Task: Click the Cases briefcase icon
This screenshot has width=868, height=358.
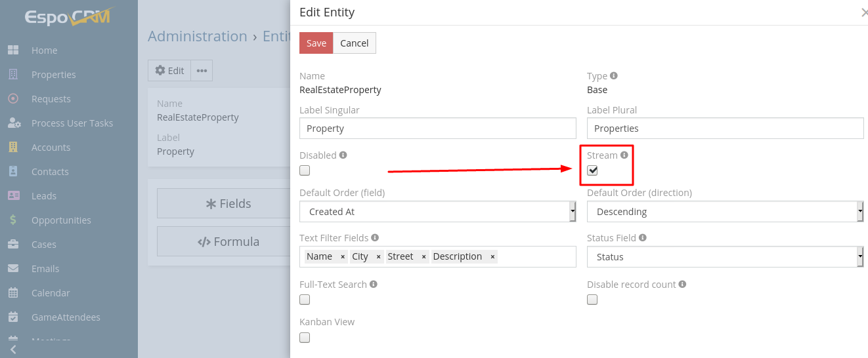Action: pos(13,245)
